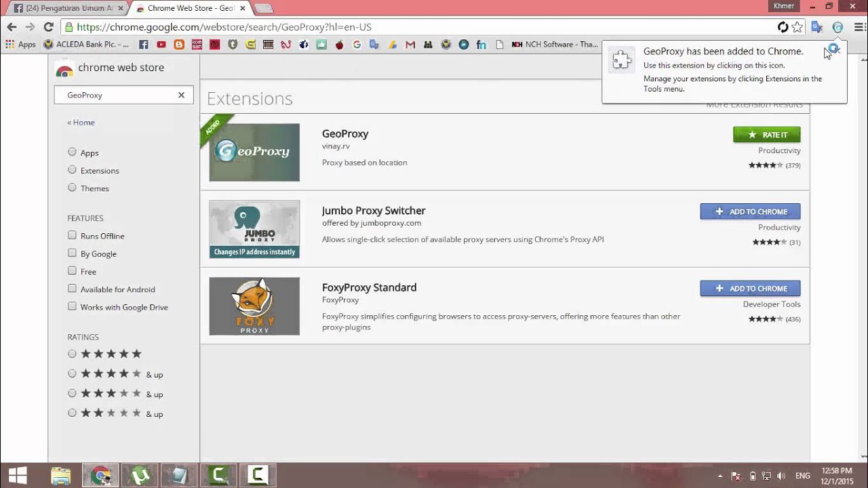Click the GeoProxy thumbnail image
Viewport: 868px width, 488px height.
coord(254,152)
